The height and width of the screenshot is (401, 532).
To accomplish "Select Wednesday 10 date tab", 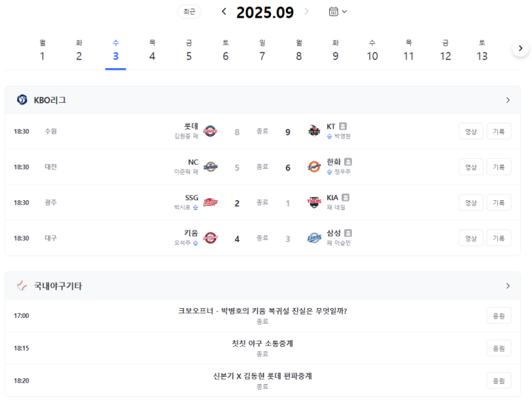I will tap(372, 51).
